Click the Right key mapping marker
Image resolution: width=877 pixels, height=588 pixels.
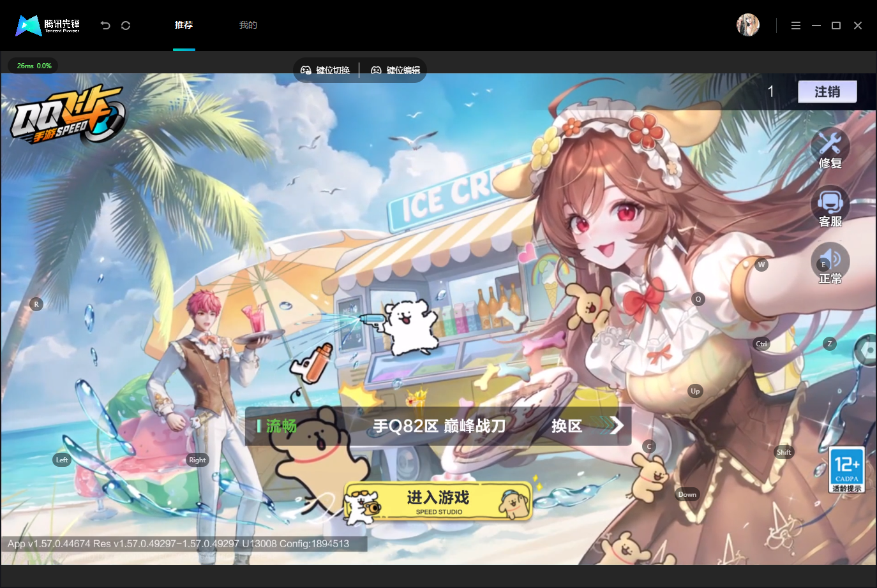tap(197, 460)
